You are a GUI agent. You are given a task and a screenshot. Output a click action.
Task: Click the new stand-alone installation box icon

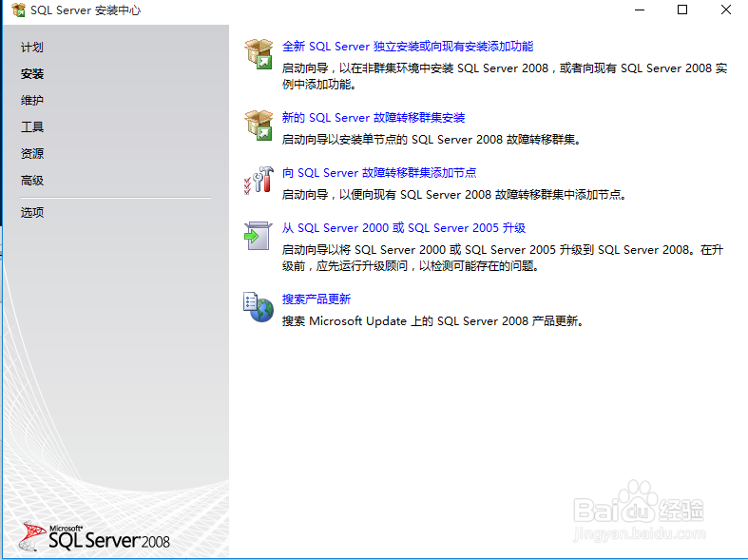(x=259, y=53)
